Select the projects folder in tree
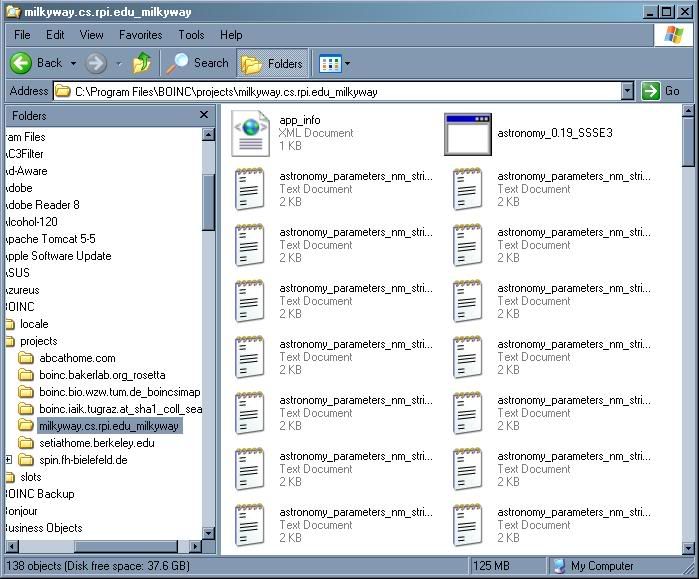This screenshot has width=699, height=579. (x=39, y=341)
